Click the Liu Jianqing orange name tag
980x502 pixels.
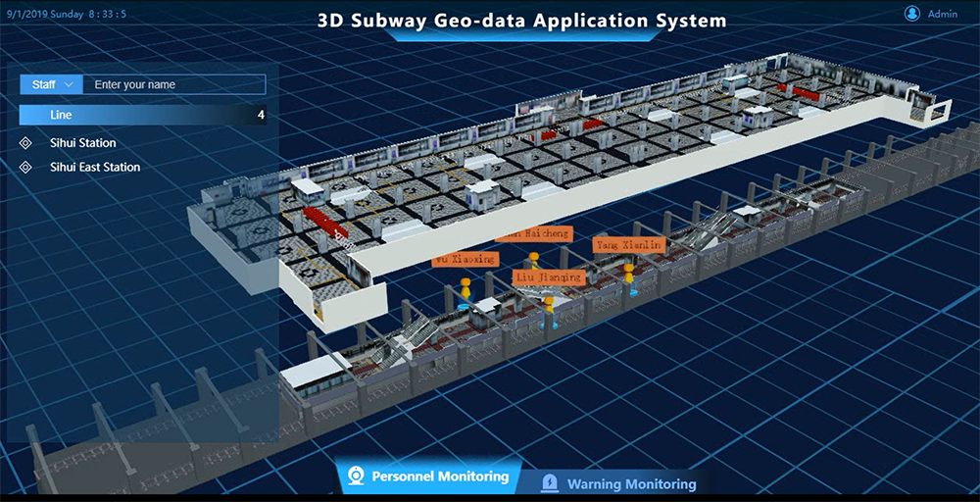549,276
